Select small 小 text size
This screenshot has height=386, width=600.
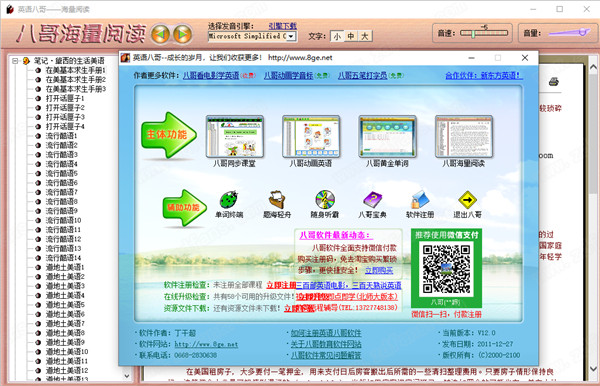pyautogui.click(x=337, y=36)
